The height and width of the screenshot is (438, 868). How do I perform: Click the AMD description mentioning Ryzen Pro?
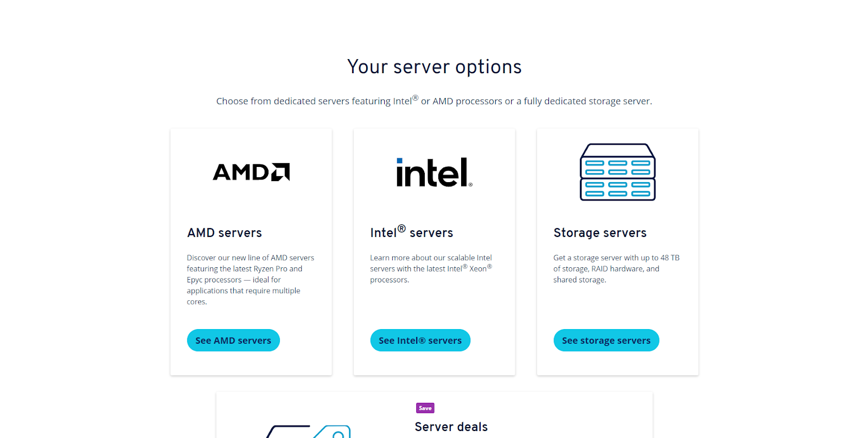251,280
